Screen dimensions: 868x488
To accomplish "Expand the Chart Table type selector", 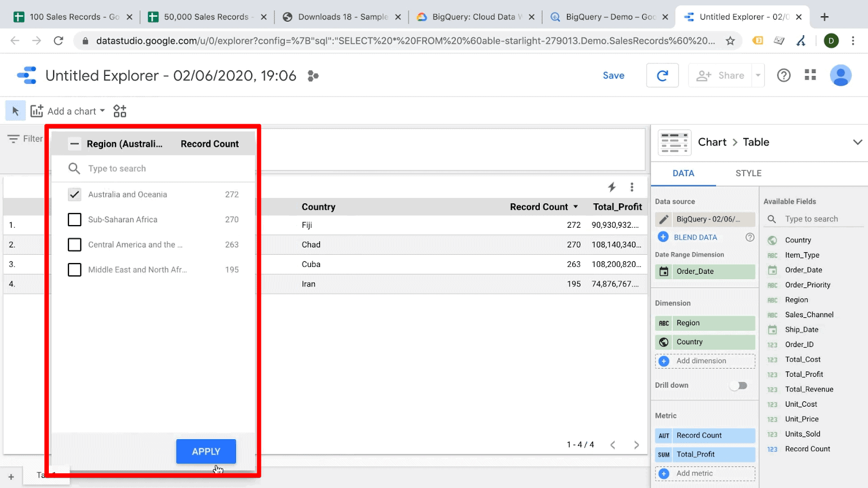I will point(857,142).
